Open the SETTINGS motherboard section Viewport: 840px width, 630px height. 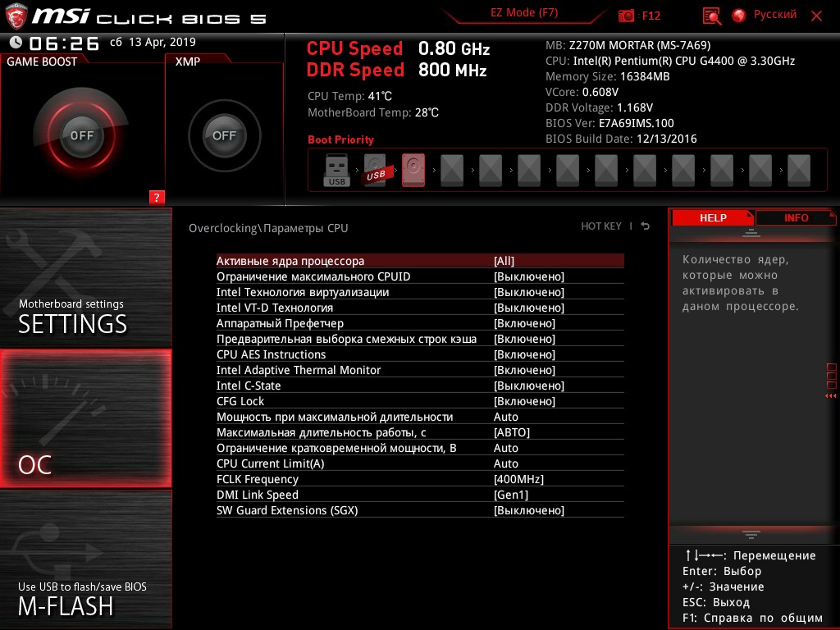pyautogui.click(x=85, y=277)
